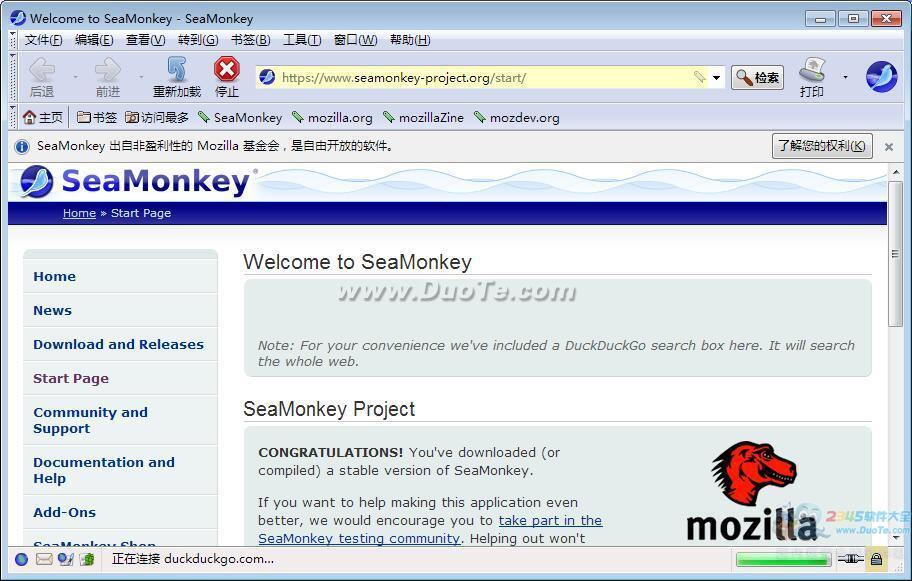Open the 工具(T) menu
Viewport: 912px width, 581px height.
tap(302, 40)
